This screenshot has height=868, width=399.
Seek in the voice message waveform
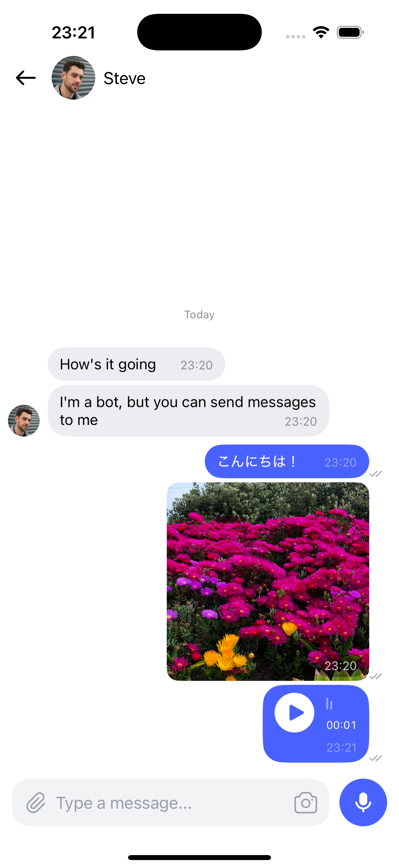click(x=329, y=703)
